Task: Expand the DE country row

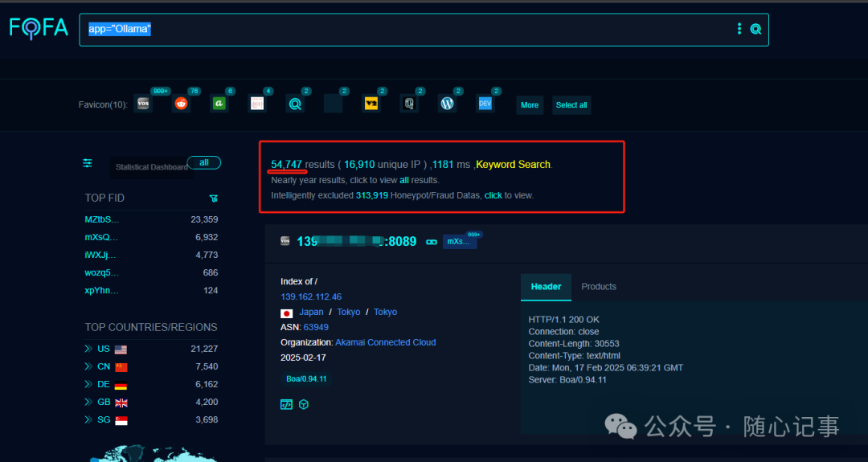Action: [x=88, y=384]
